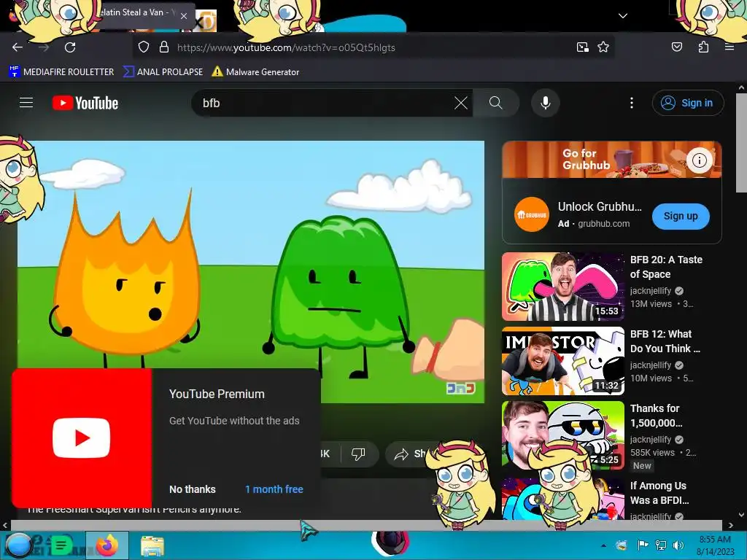Open the YouTube guide hamburger menu
Viewport: 747px width, 560px height.
coord(26,102)
